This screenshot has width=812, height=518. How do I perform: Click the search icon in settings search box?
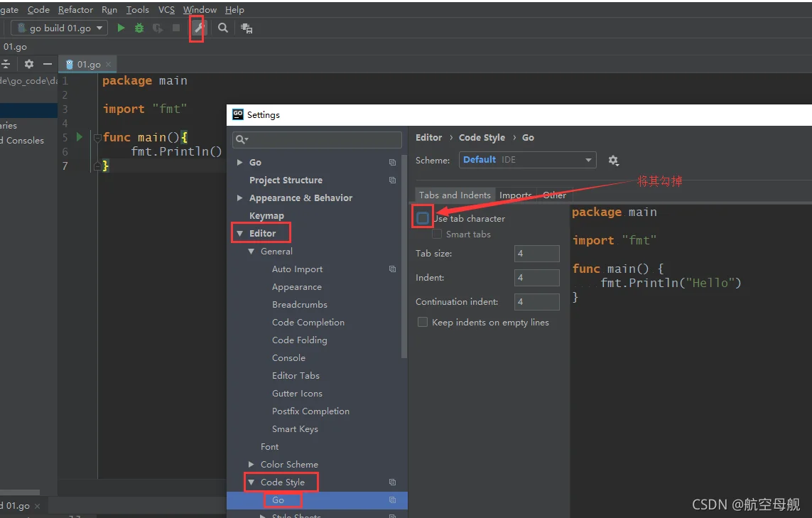(x=242, y=139)
